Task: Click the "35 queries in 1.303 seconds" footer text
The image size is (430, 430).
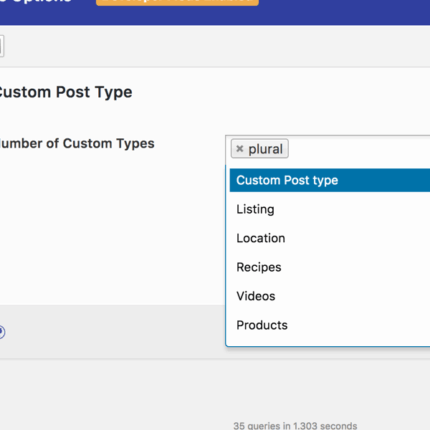Action: [295, 426]
